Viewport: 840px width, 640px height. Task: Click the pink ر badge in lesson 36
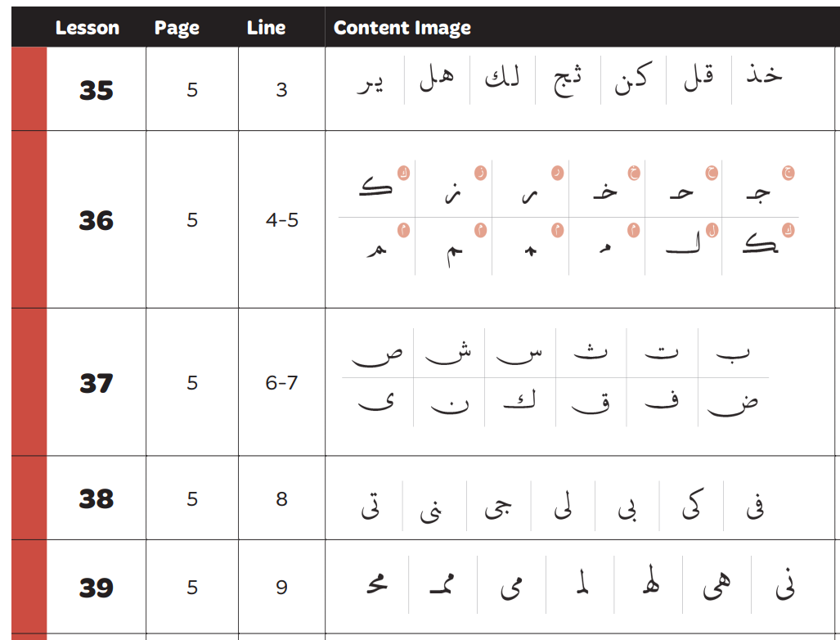557,173
